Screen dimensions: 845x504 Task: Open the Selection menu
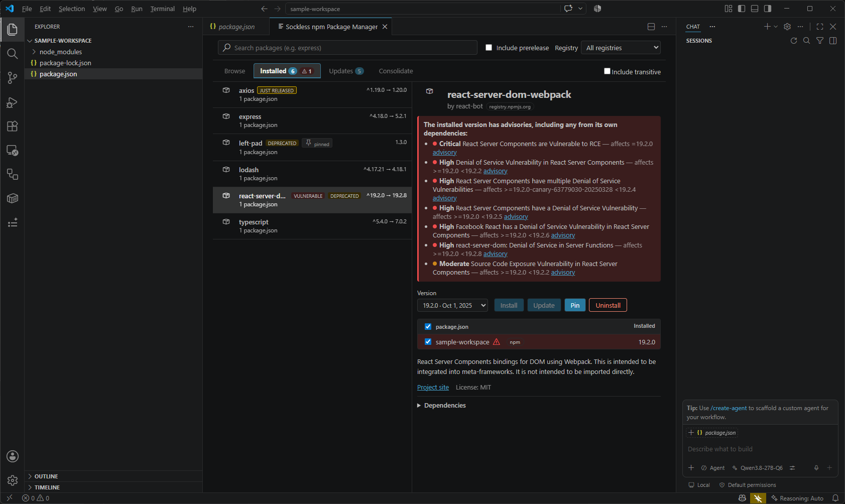[x=72, y=9]
